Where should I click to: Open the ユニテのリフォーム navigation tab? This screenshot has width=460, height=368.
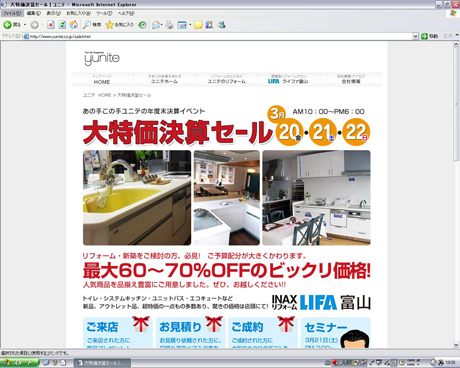tap(227, 80)
